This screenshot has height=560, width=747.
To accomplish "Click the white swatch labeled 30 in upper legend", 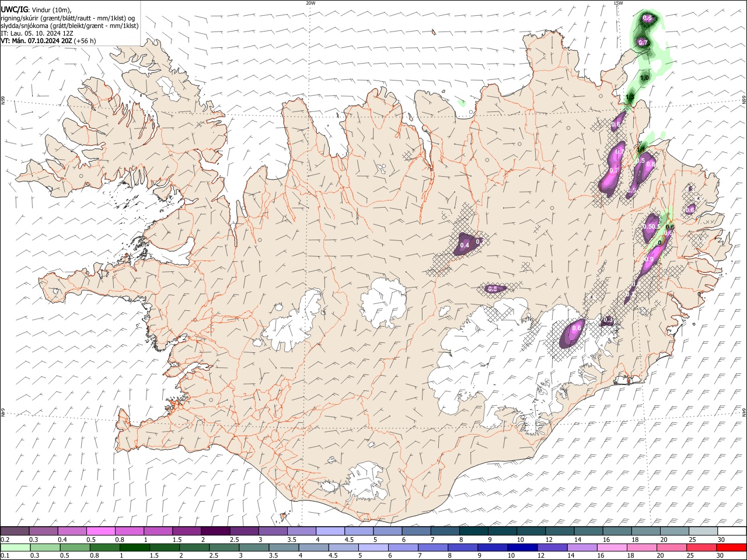I will pos(732,531).
